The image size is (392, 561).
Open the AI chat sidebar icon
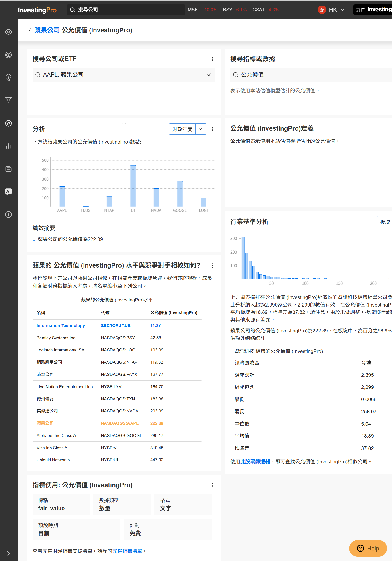[x=8, y=192]
